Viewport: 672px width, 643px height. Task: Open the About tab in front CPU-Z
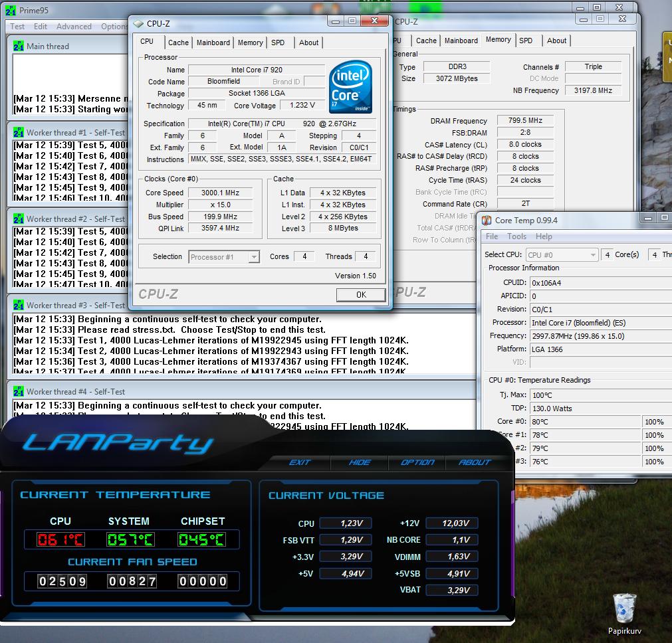pyautogui.click(x=308, y=43)
